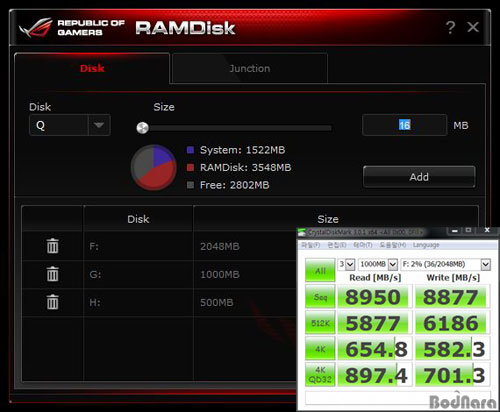
Task: Click the memory usage pie chart
Action: [154, 167]
